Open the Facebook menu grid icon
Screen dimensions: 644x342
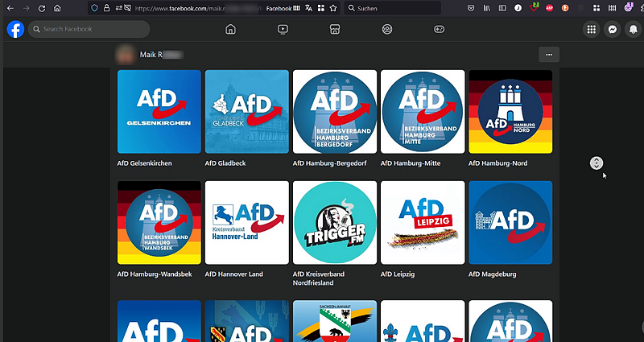(592, 29)
